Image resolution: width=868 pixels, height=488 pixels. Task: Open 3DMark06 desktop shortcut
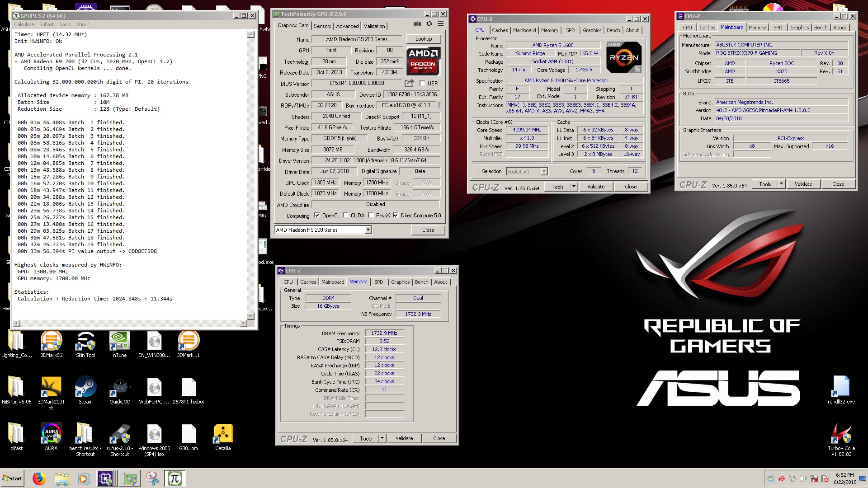point(51,344)
